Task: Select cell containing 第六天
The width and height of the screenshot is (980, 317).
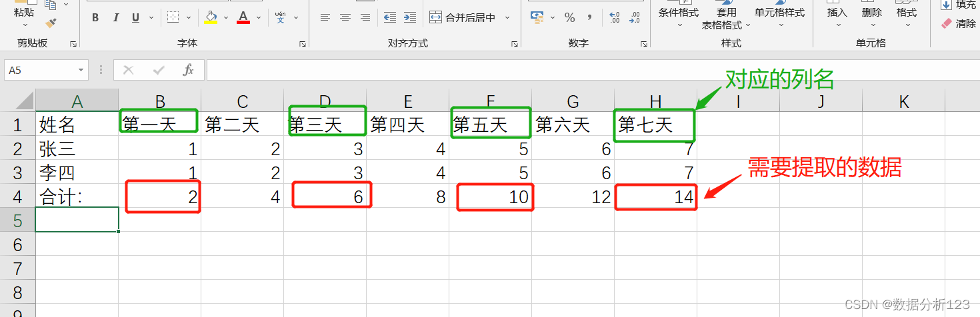Action: click(573, 125)
